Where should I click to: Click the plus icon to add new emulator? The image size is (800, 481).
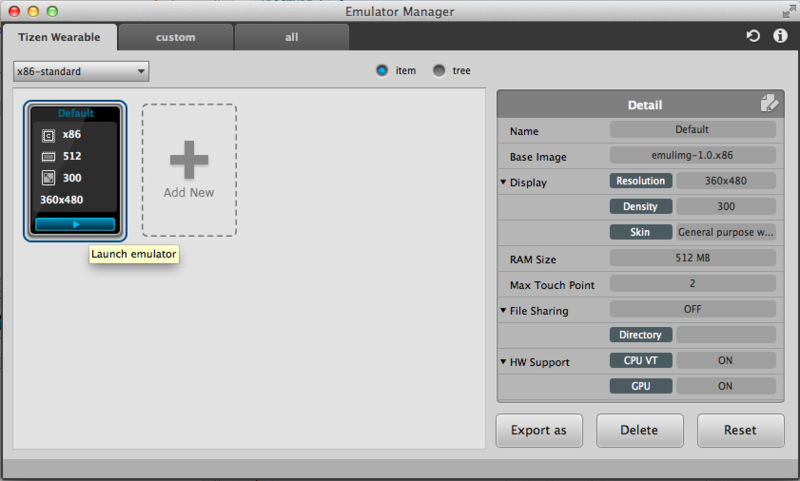tap(189, 160)
